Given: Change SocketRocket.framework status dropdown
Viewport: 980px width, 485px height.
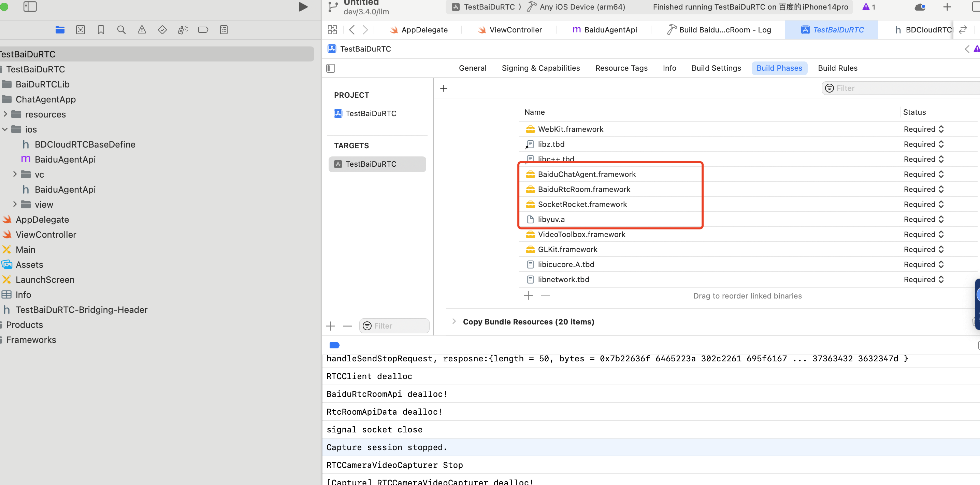Looking at the screenshot, I should click(924, 205).
